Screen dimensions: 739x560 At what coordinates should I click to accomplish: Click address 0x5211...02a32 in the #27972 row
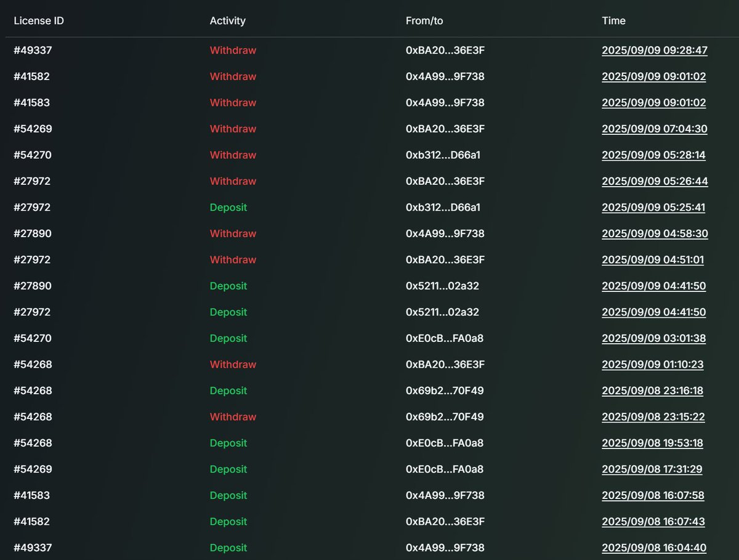[442, 312]
